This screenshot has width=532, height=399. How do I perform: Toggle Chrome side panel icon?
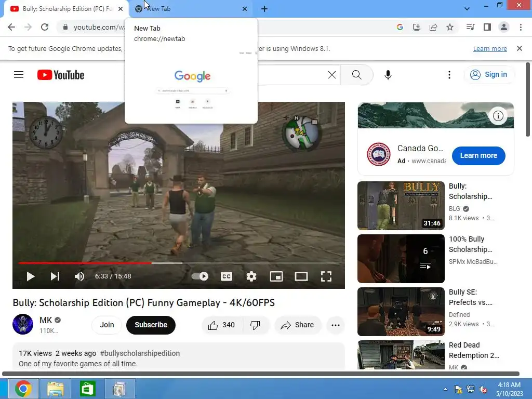click(487, 27)
